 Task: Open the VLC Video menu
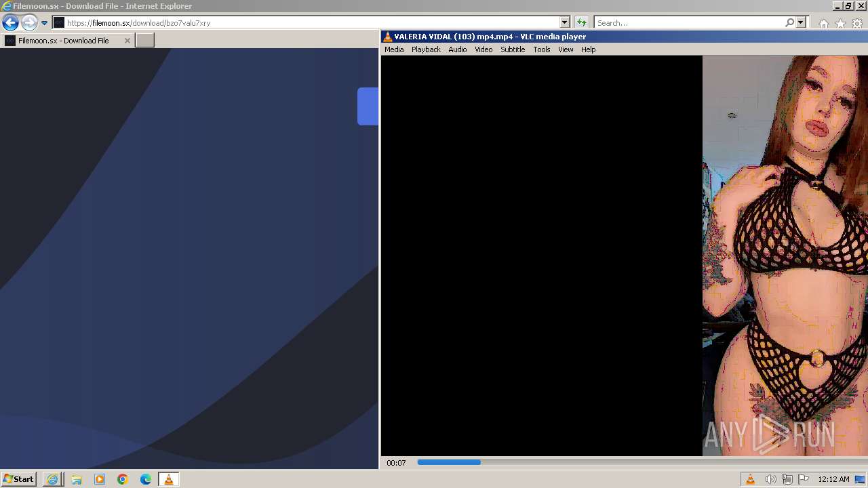484,49
